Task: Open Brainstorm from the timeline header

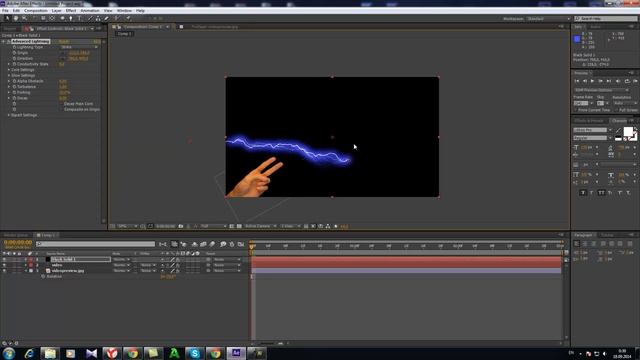Action: [223, 244]
